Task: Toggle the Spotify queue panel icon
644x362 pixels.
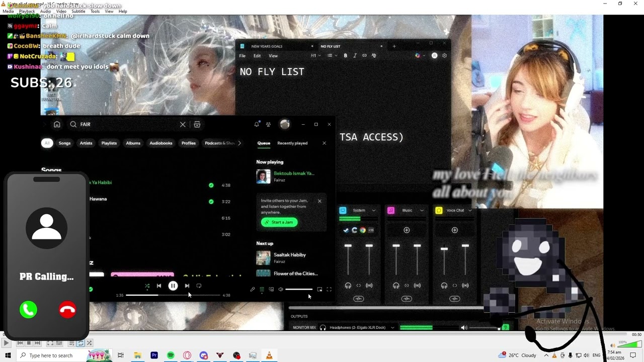Action: [x=262, y=289]
